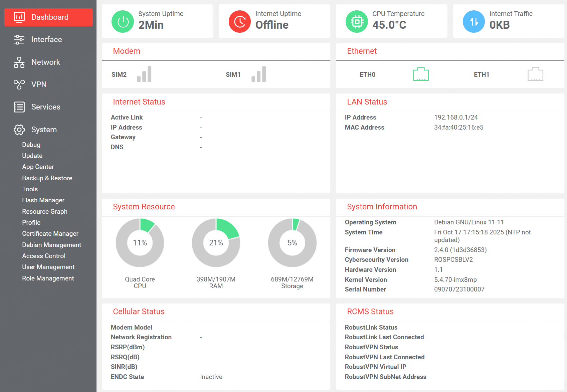Open Backup & Restore settings
Screen dimensions: 567x392
coord(47,178)
